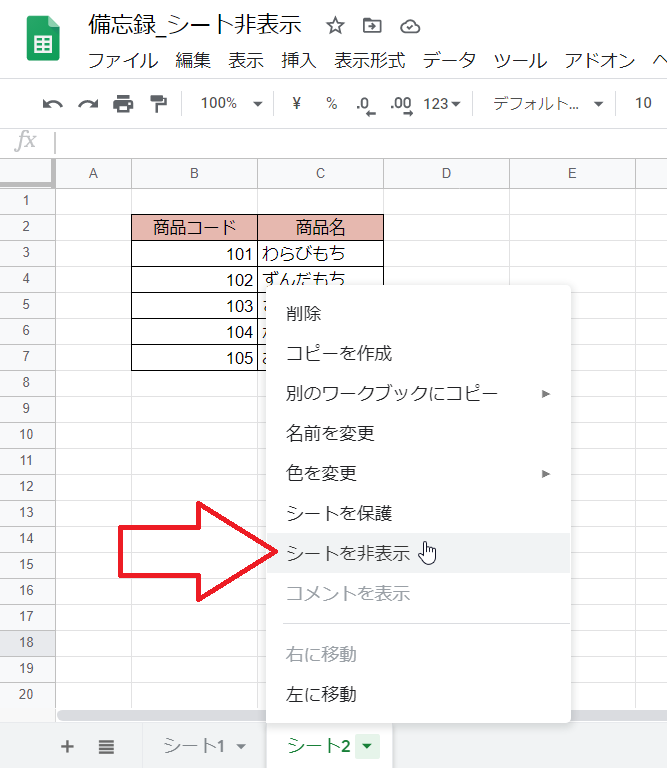
Task: Click the cell containing 102
Action: [x=194, y=280]
